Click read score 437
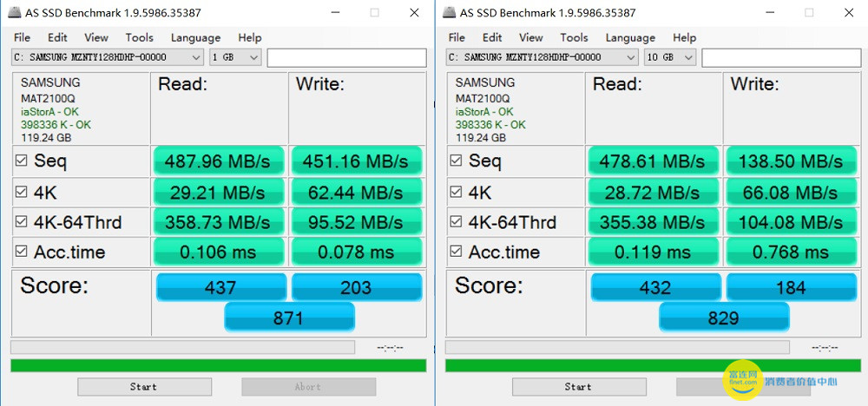Screen dimensions: 868x406 [220, 287]
